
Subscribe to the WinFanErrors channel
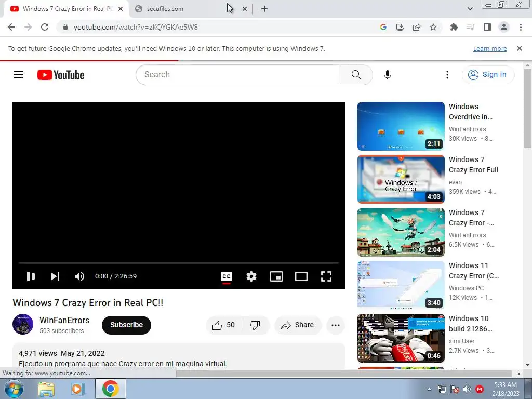pos(126,325)
